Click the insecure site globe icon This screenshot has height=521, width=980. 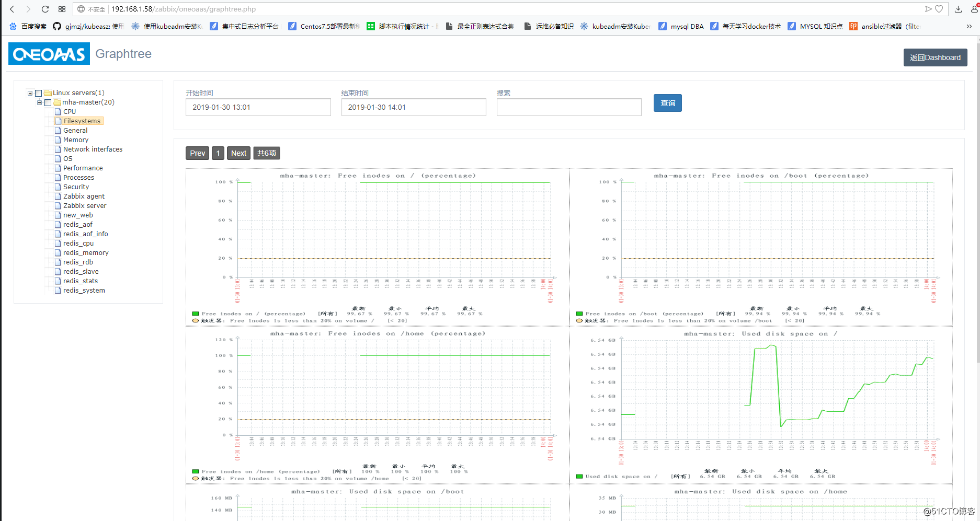pos(81,9)
